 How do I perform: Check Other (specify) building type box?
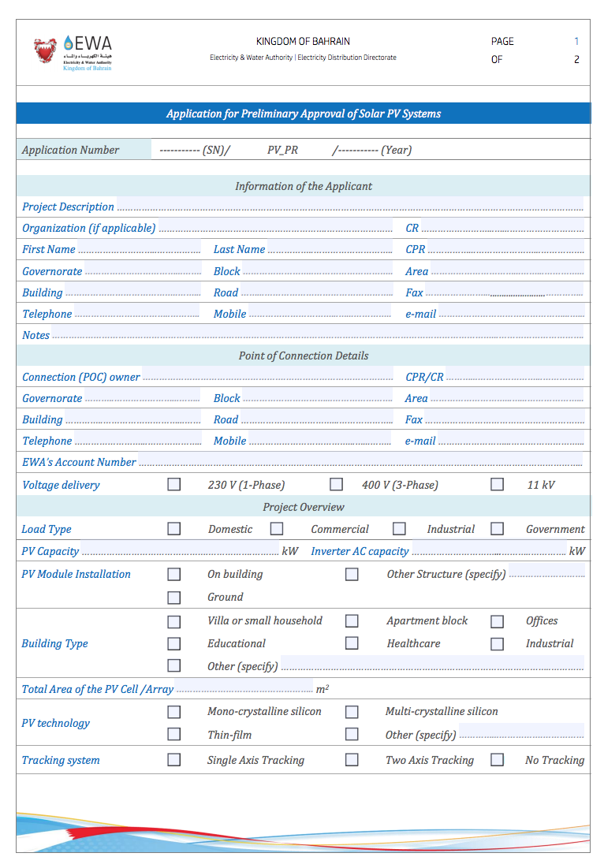click(173, 665)
